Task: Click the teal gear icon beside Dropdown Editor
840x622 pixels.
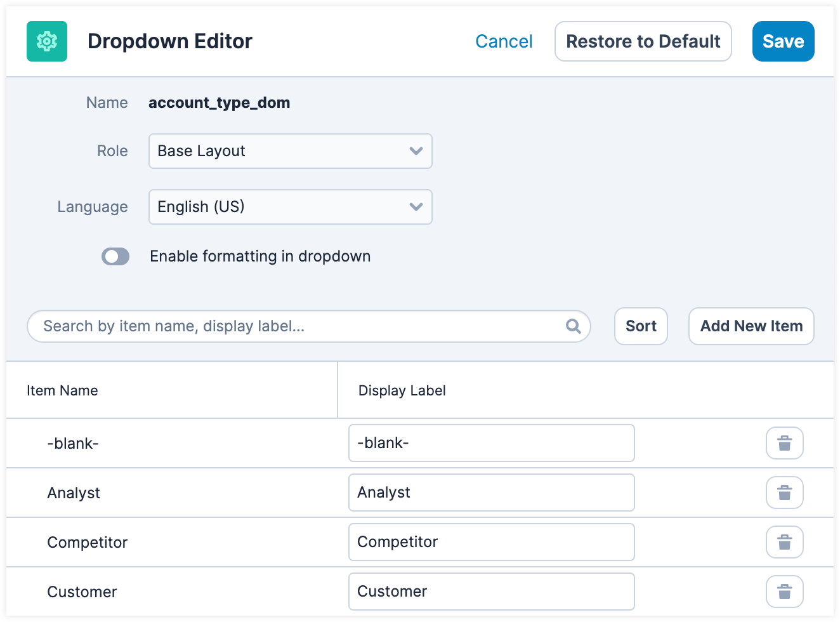Action: 47,41
